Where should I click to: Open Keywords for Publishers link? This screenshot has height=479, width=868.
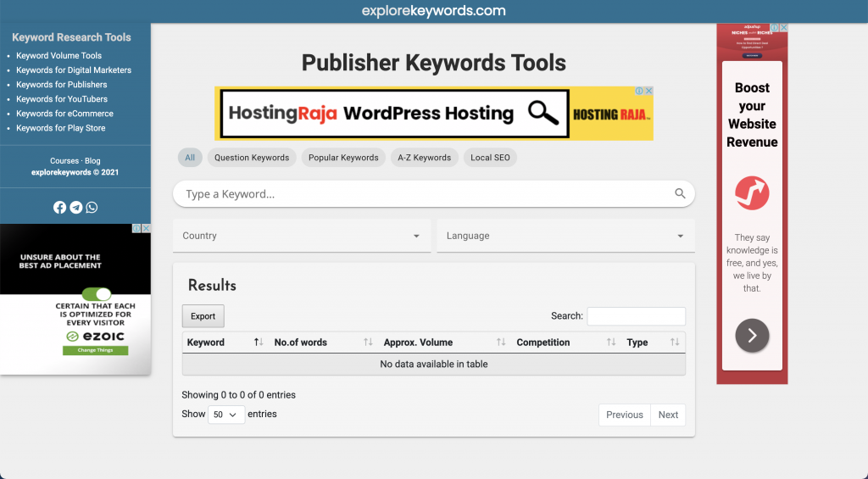[61, 84]
